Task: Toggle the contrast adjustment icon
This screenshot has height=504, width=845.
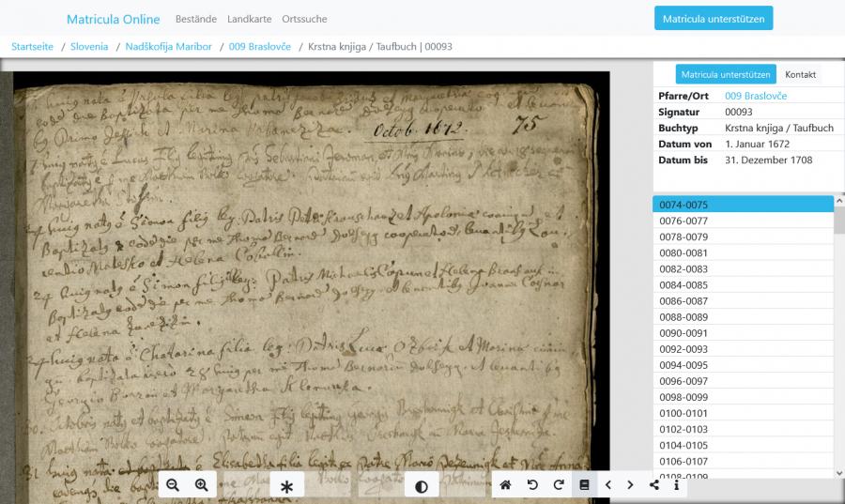Action: 422,486
